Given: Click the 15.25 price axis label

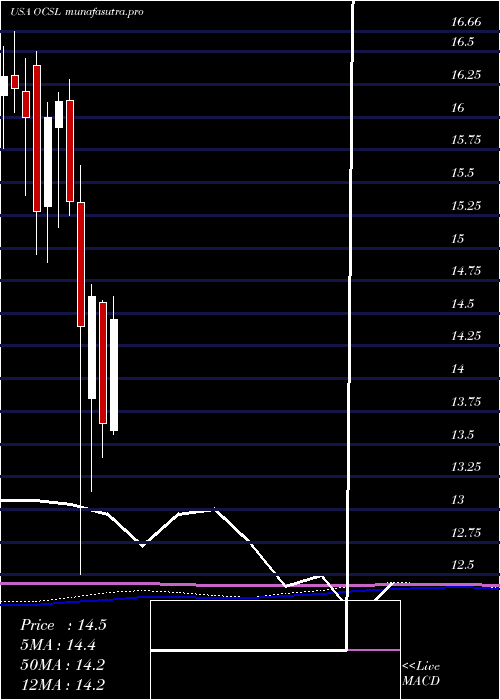Looking at the screenshot, I should click(x=466, y=206).
